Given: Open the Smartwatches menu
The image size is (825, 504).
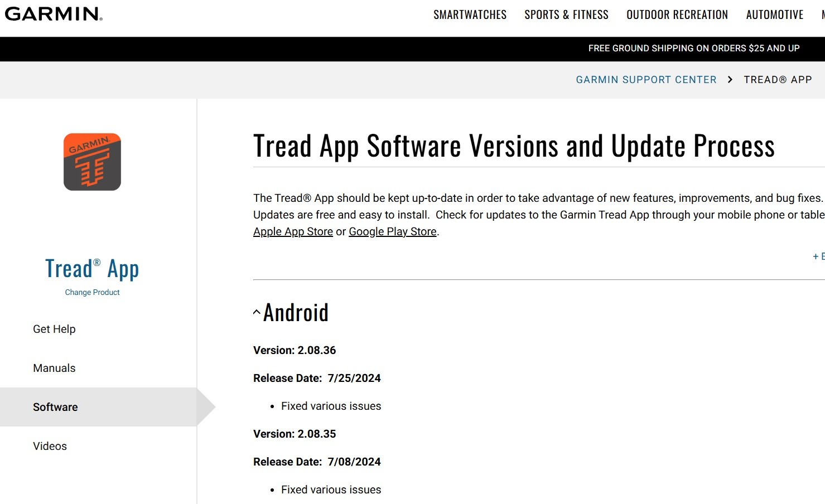Looking at the screenshot, I should click(470, 15).
